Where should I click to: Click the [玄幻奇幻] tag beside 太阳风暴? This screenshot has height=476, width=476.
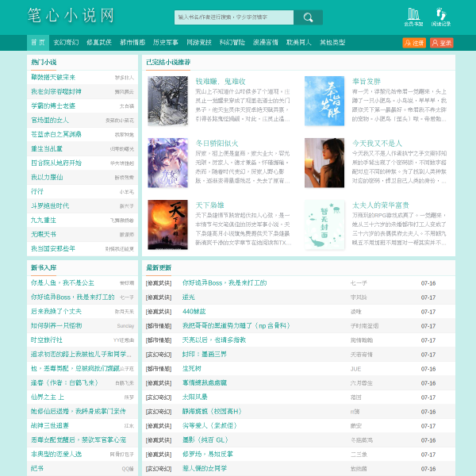coord(159,397)
